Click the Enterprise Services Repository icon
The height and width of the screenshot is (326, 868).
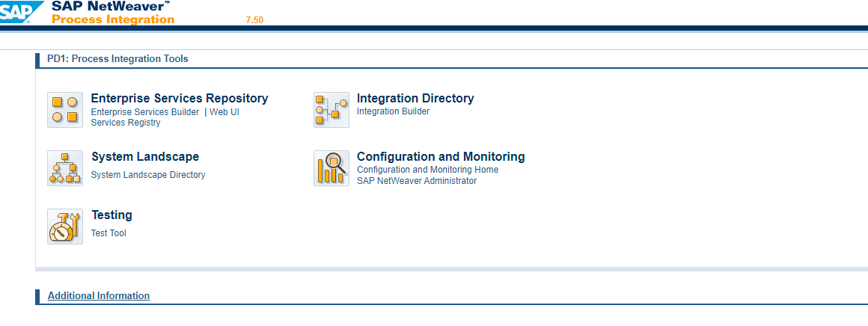tap(65, 110)
